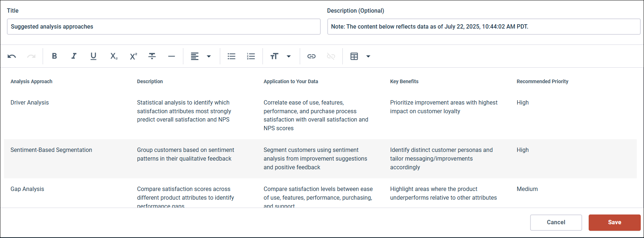Click 'Highlight areas where the product' cell
The width and height of the screenshot is (644, 238).
tap(443, 194)
